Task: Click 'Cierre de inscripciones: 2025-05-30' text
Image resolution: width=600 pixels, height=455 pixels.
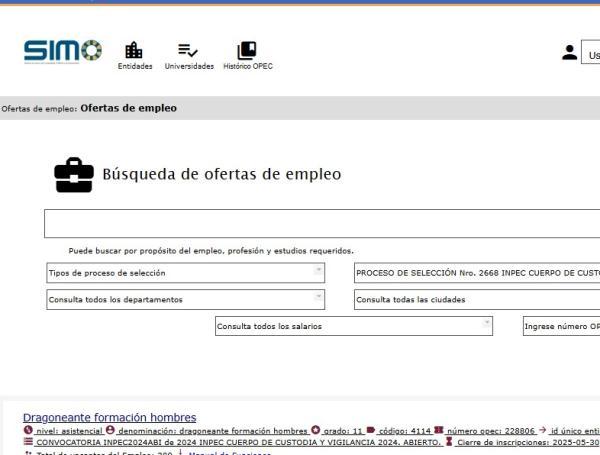Action: [x=528, y=442]
